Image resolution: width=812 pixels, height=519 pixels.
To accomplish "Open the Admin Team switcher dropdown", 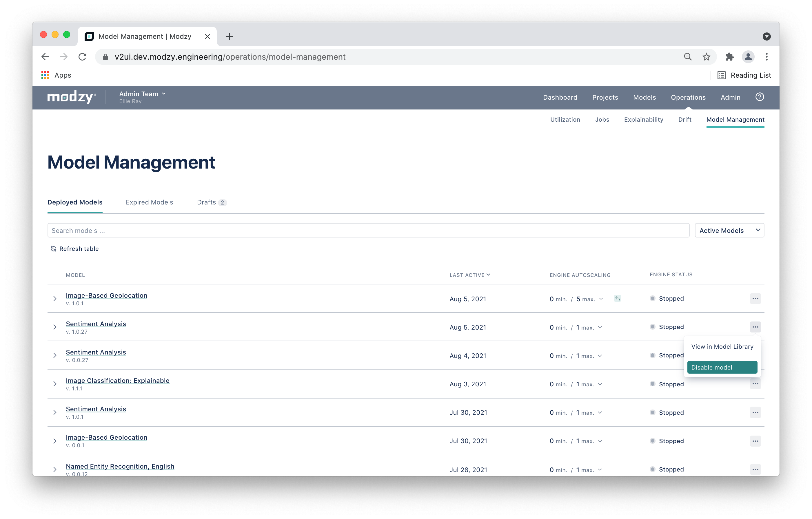I will pos(142,94).
